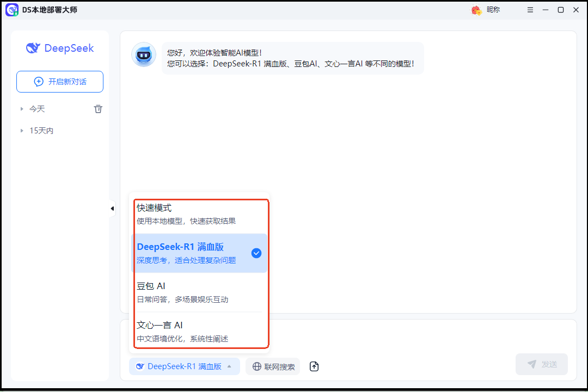
Task: Open the hamburger menu in the title bar
Action: tap(530, 10)
